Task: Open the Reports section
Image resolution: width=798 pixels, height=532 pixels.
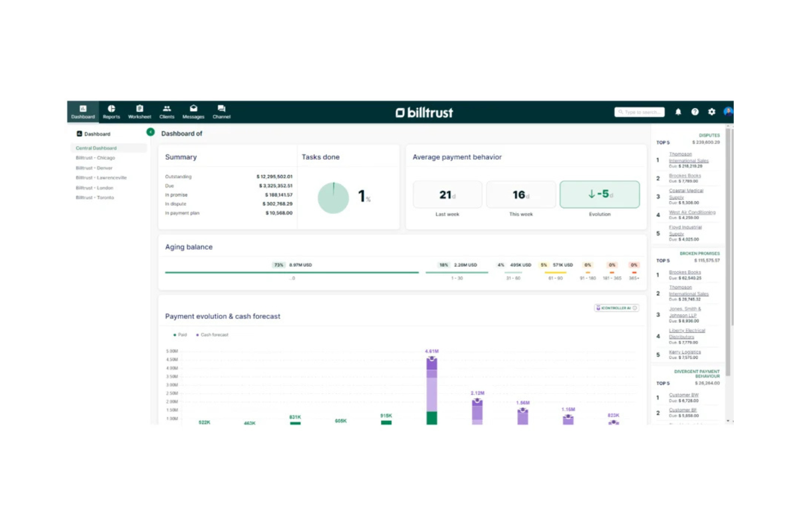Action: pyautogui.click(x=111, y=112)
